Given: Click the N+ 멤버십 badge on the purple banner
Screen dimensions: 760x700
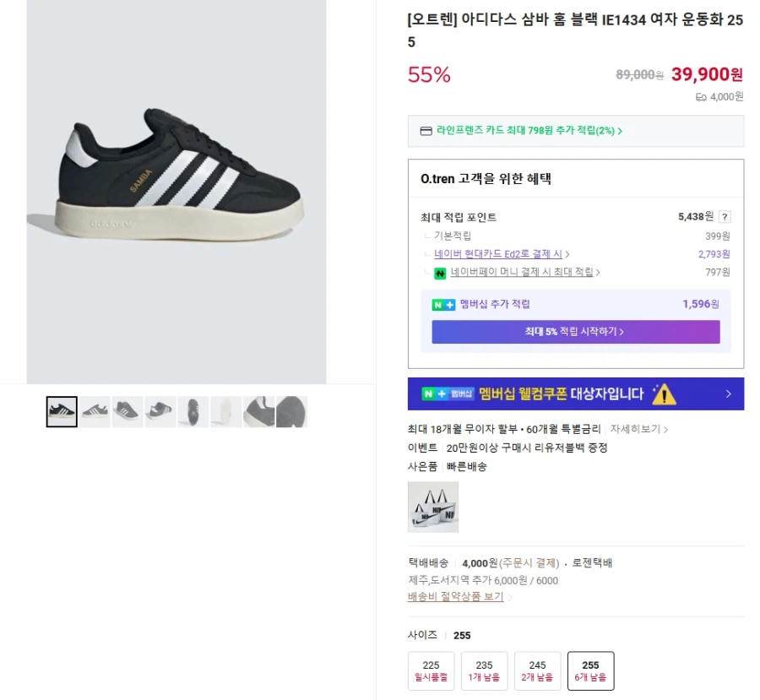Looking at the screenshot, I should [x=448, y=393].
